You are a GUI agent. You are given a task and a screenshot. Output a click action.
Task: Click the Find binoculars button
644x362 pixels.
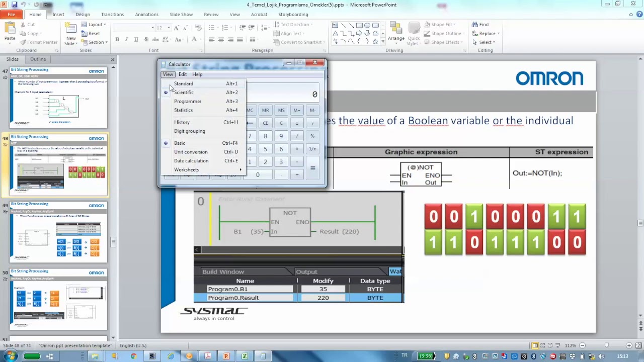[x=480, y=24]
